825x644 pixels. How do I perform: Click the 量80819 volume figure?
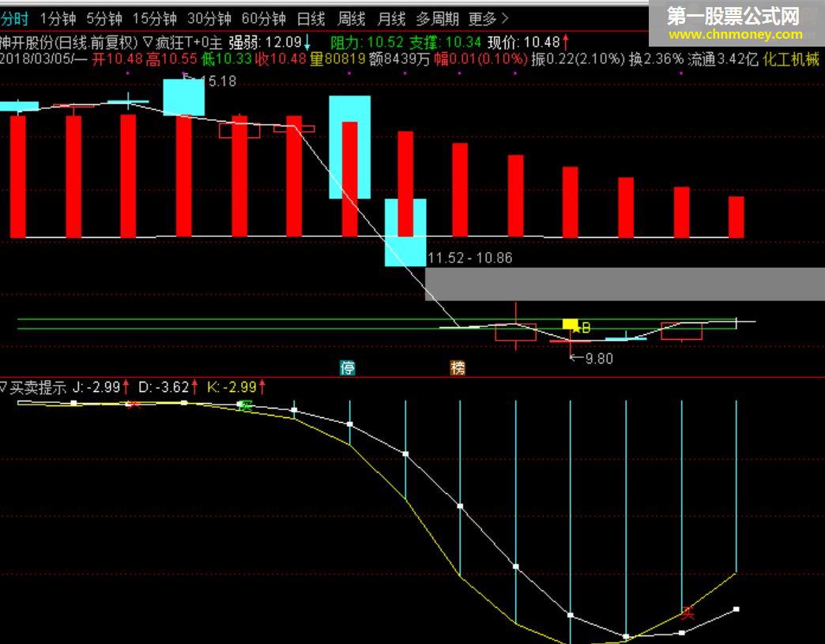coord(337,59)
